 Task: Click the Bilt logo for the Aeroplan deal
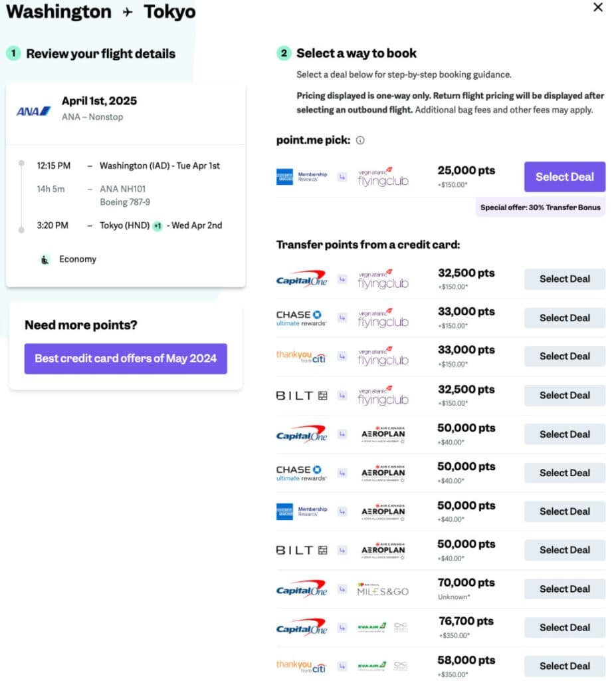[302, 550]
